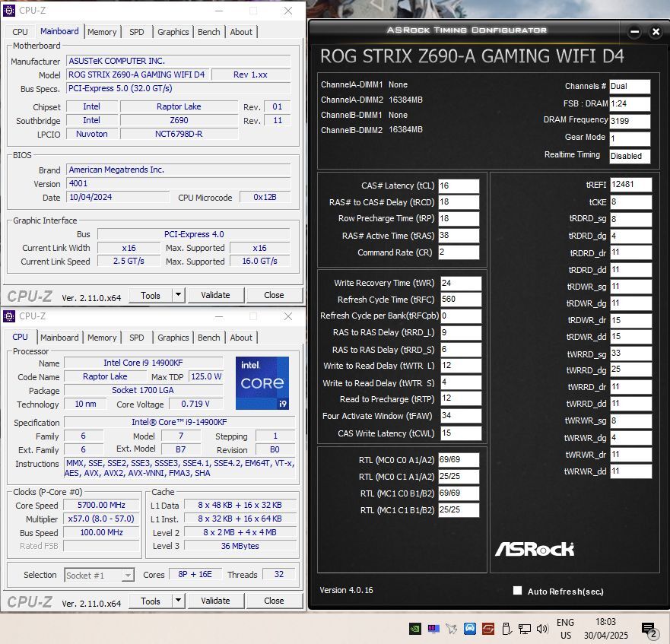Click the tCKE value field
The image size is (670, 644).
(630, 201)
